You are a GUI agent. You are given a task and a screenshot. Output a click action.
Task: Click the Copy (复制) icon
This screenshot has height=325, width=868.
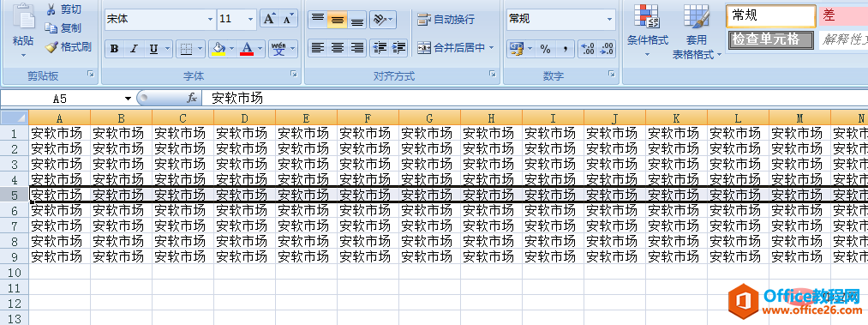point(51,28)
